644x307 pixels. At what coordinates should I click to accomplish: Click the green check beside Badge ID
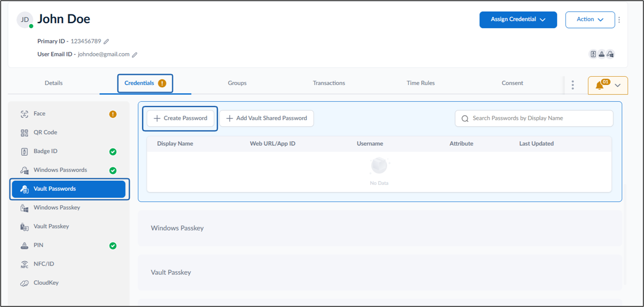pyautogui.click(x=113, y=152)
